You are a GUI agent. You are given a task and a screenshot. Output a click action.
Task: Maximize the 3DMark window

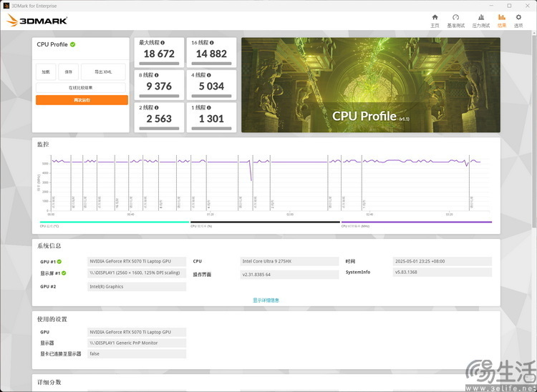[509, 6]
